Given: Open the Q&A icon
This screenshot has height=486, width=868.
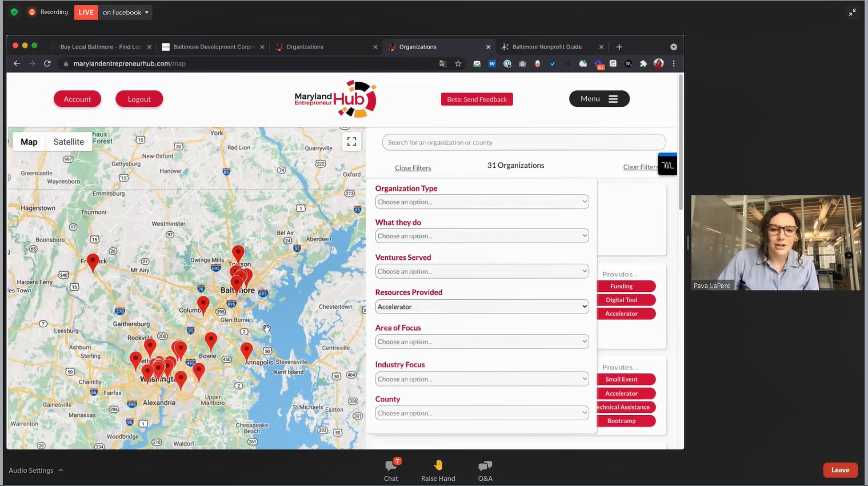Looking at the screenshot, I should (485, 466).
